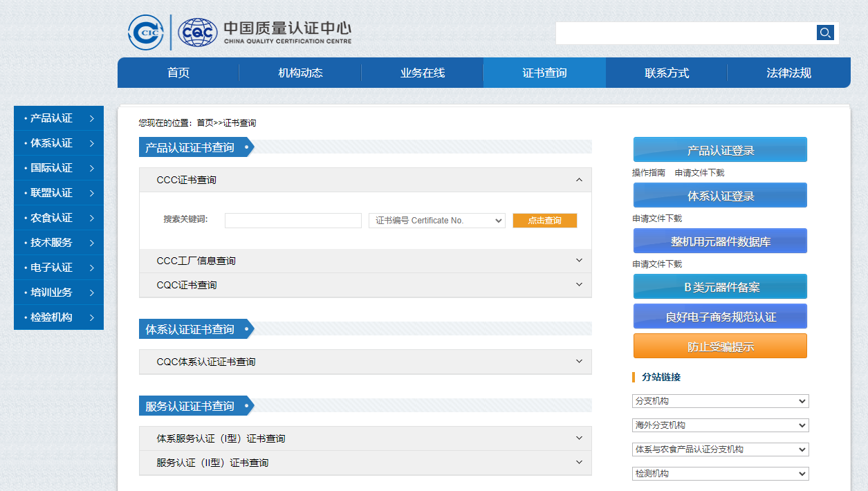The image size is (868, 491).
Task: Click the arrow icon beside 产品认证
Action: point(92,118)
